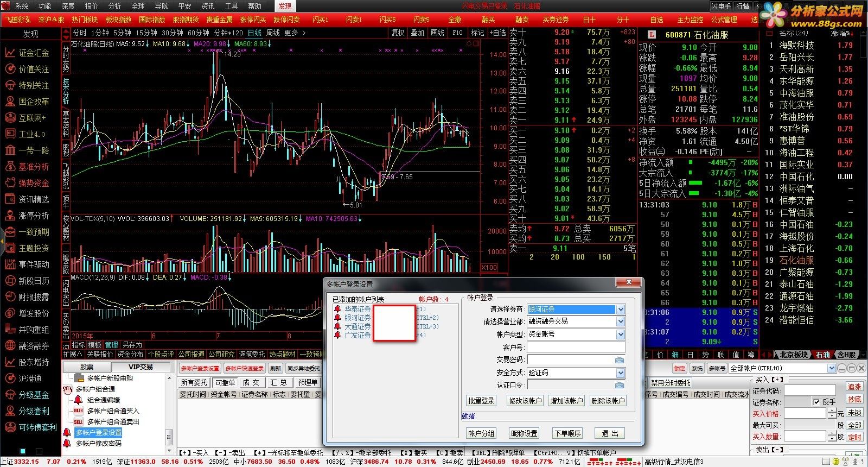The image size is (868, 467).
Task: Click the 客户号 input field
Action: pyautogui.click(x=576, y=348)
